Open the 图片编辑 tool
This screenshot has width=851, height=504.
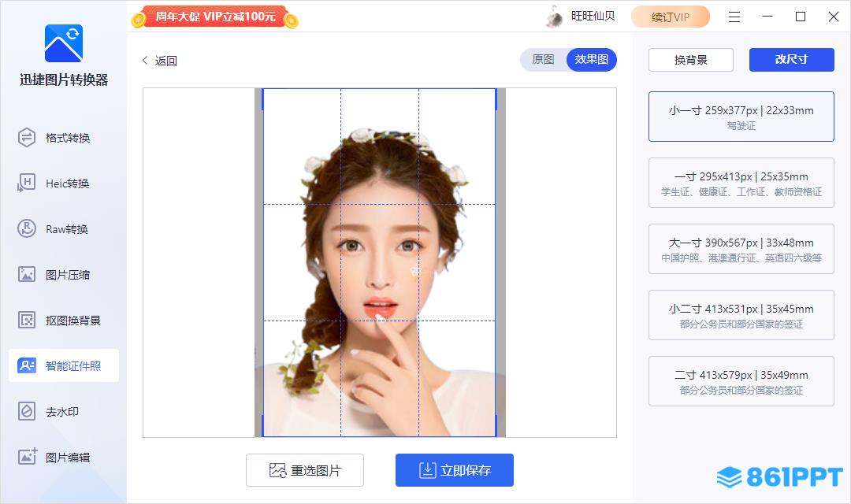64,457
